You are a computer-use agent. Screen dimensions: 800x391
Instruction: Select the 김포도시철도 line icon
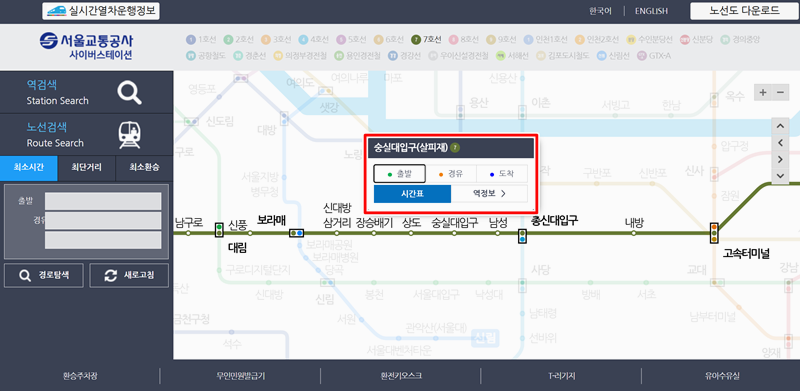tap(541, 55)
